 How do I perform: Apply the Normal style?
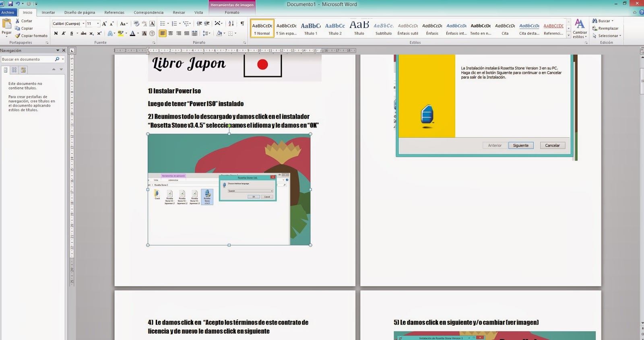click(x=262, y=28)
